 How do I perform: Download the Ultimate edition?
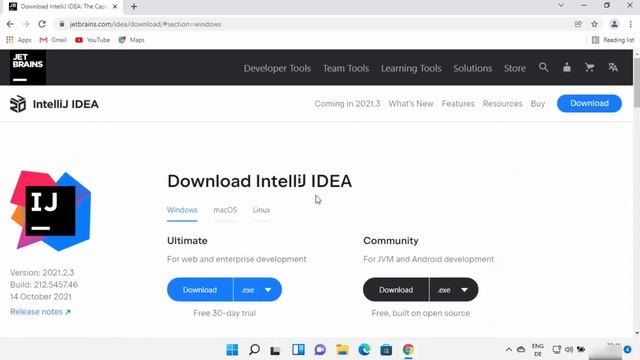click(200, 290)
